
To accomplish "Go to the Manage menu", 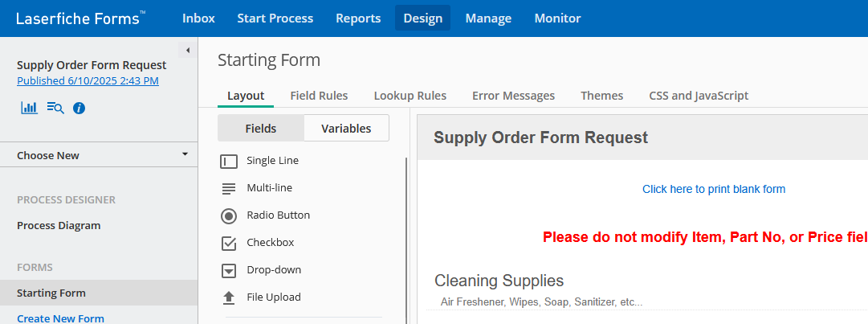I will [x=488, y=18].
